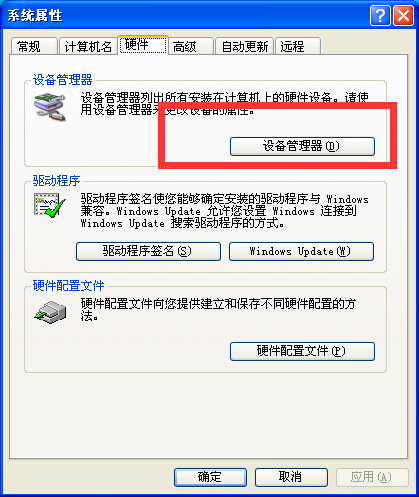419x497 pixels.
Task: Click the question mark help icon
Action: coord(380,15)
